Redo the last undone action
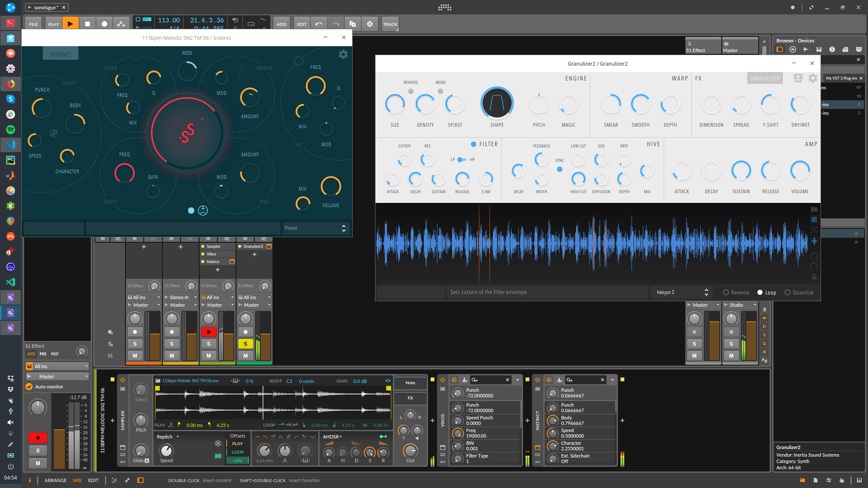The height and width of the screenshot is (488, 868). pyautogui.click(x=336, y=24)
